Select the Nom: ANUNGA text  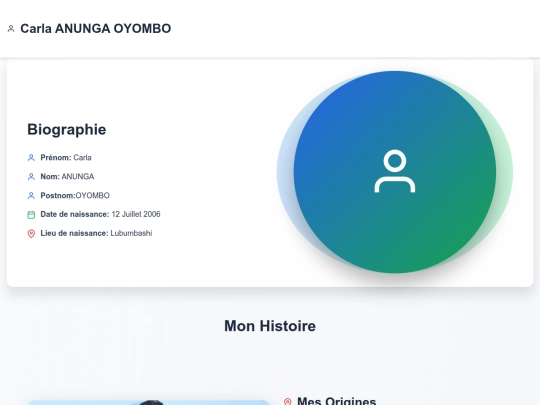[67, 177]
